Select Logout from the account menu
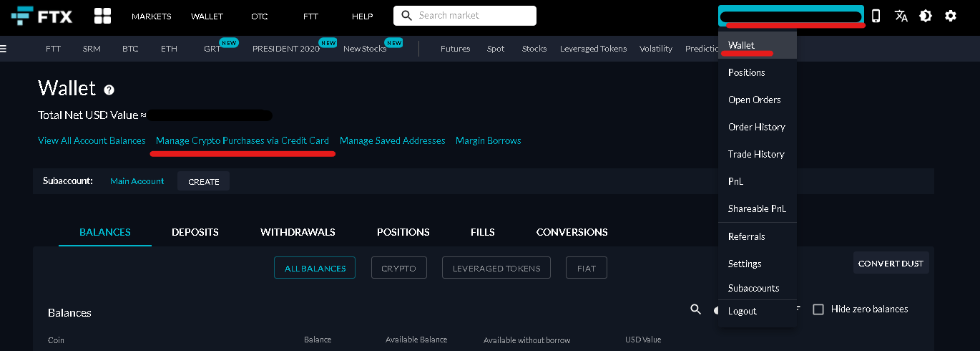Viewport: 980px width, 351px height. click(x=742, y=311)
